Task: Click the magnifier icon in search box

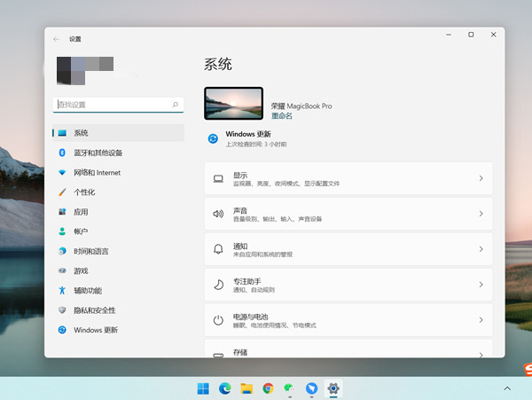Action: (x=176, y=105)
